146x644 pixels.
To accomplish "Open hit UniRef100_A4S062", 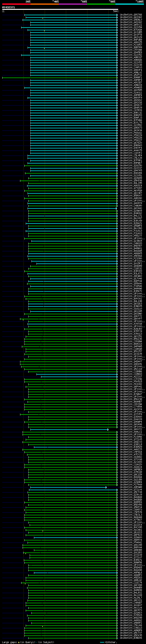I will [x=131, y=22].
